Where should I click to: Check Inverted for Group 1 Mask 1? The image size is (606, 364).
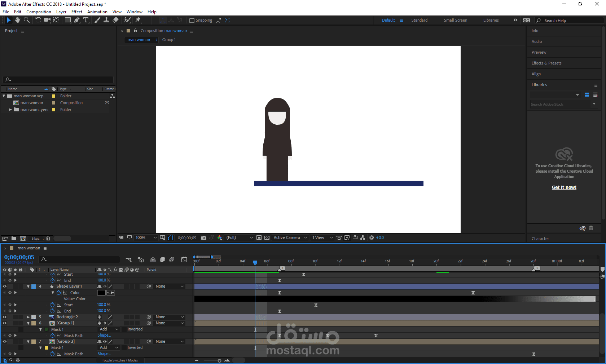pos(124,329)
